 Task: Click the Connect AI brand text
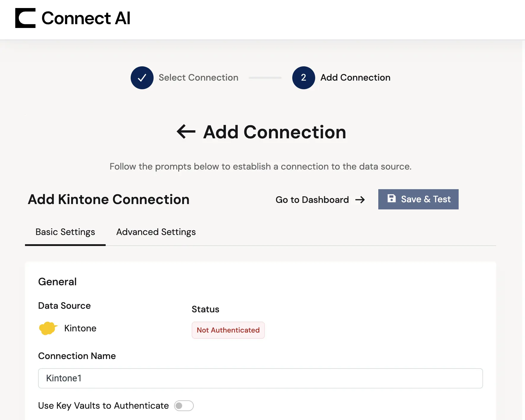[x=86, y=18]
